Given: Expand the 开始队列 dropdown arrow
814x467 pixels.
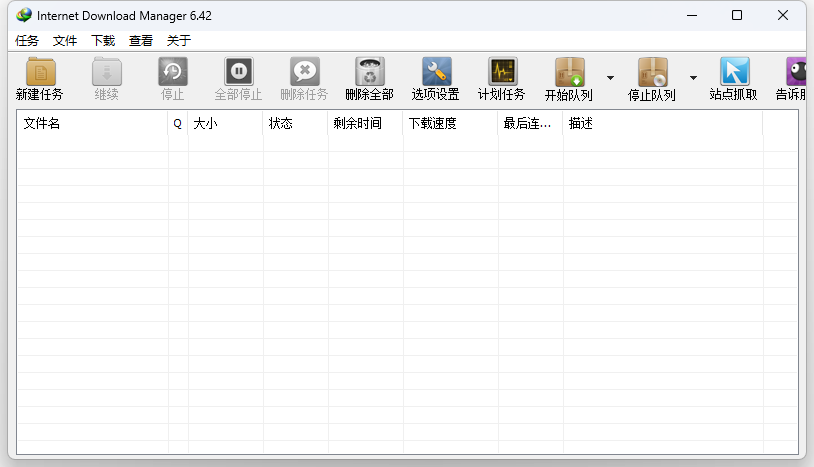Looking at the screenshot, I should (x=610, y=78).
